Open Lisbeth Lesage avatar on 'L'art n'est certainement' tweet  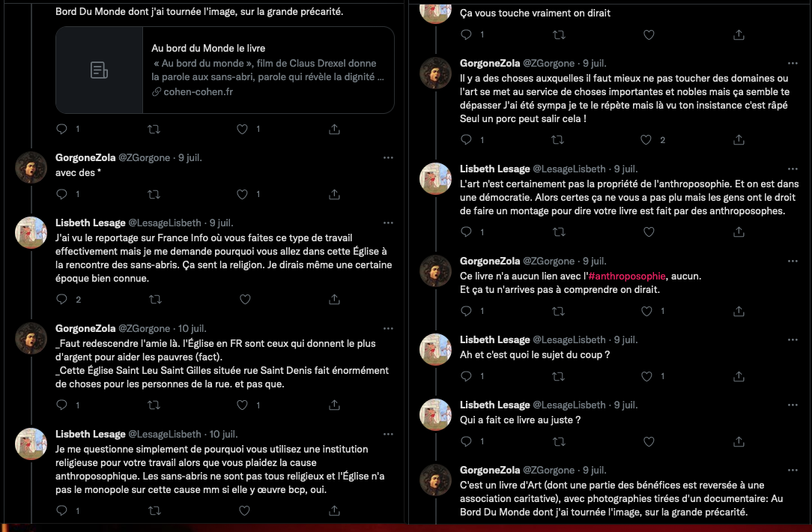coord(435,178)
